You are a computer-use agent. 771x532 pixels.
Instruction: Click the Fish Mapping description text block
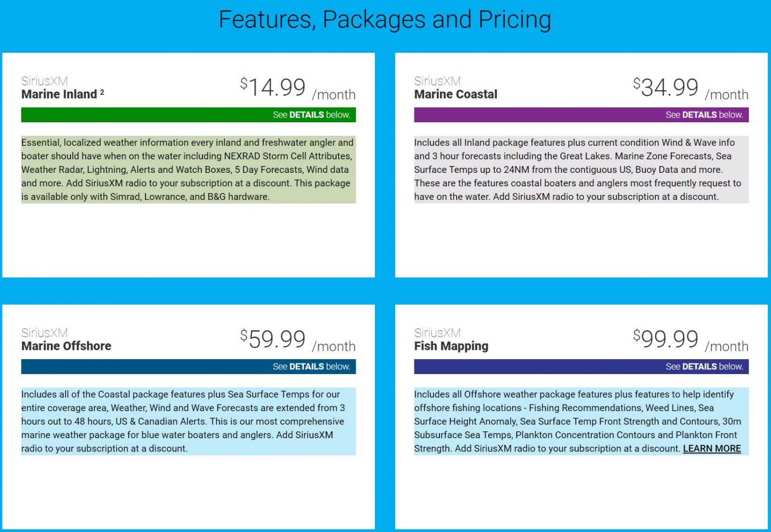tap(581, 421)
